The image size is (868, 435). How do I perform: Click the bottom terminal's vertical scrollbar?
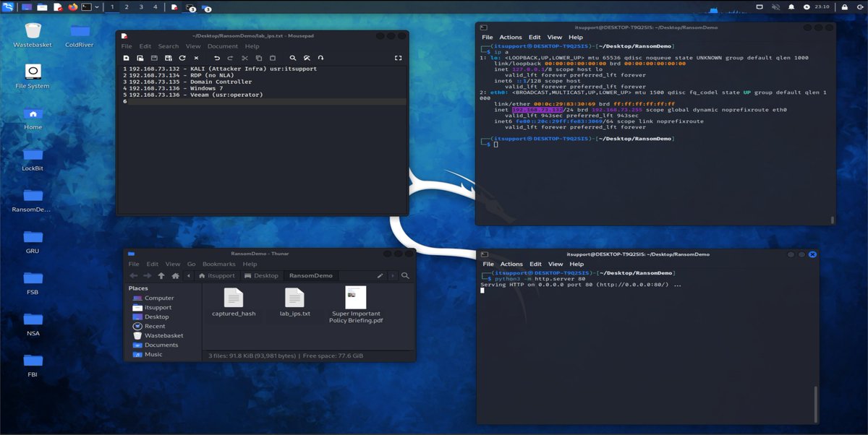tap(816, 403)
